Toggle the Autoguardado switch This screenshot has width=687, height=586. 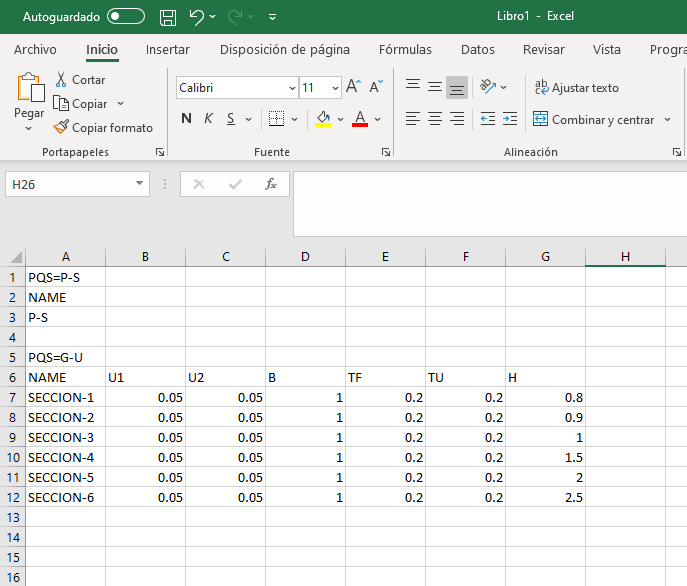pyautogui.click(x=126, y=17)
